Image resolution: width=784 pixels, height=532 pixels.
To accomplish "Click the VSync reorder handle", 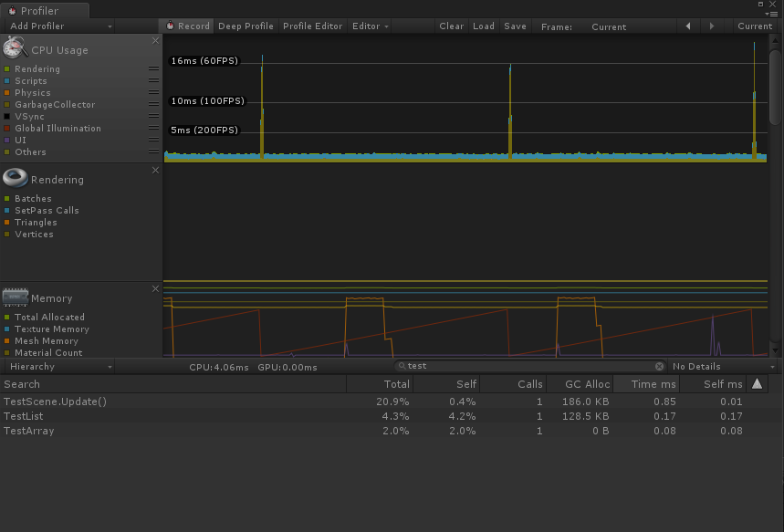I will tap(153, 116).
